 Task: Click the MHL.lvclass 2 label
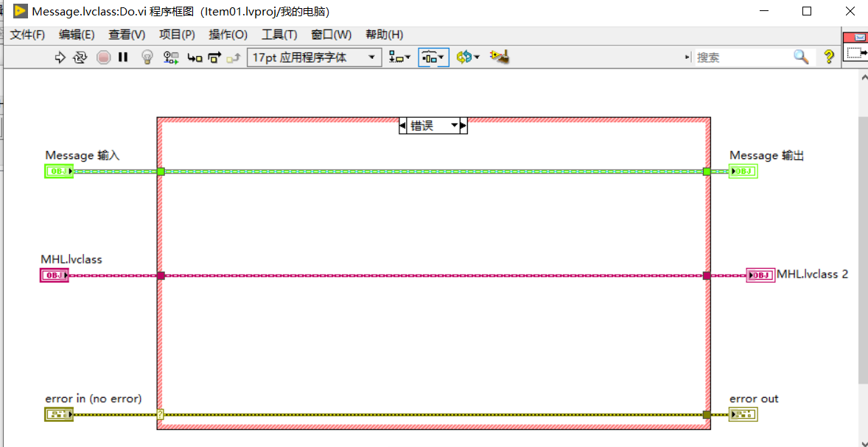(x=812, y=274)
